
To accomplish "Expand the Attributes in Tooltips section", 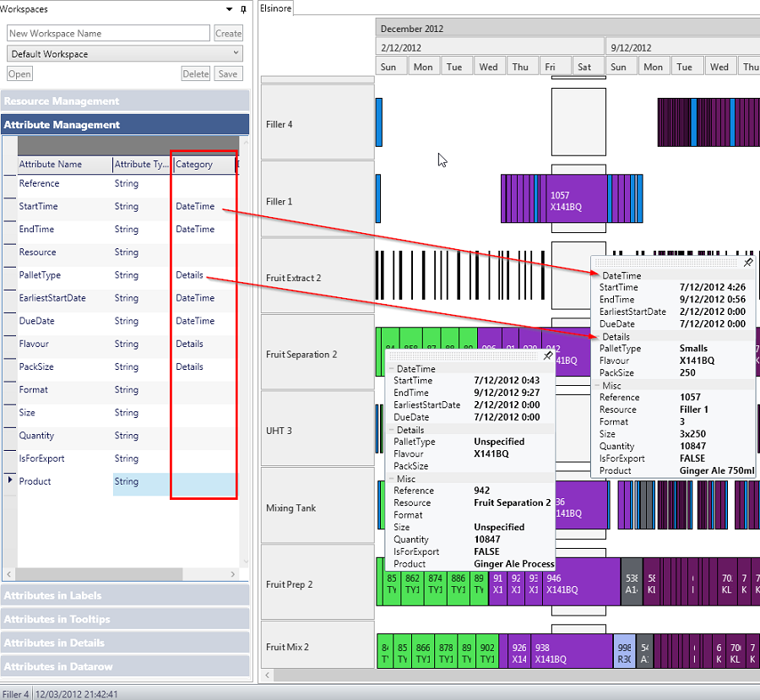I will click(x=125, y=619).
